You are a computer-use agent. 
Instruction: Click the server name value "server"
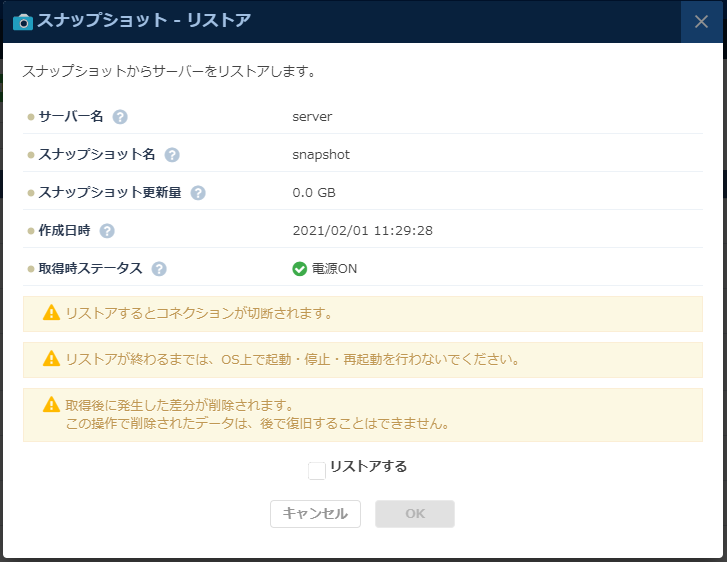[x=312, y=117]
